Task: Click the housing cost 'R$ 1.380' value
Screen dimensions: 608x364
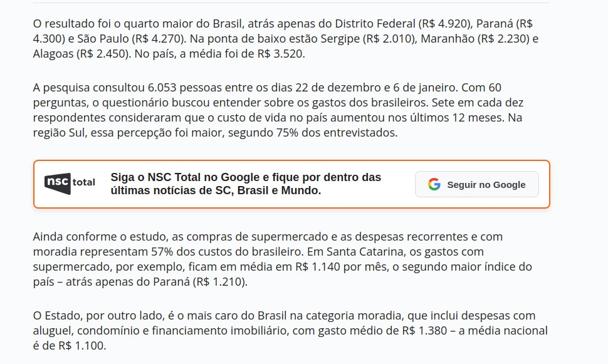Action: (427, 330)
